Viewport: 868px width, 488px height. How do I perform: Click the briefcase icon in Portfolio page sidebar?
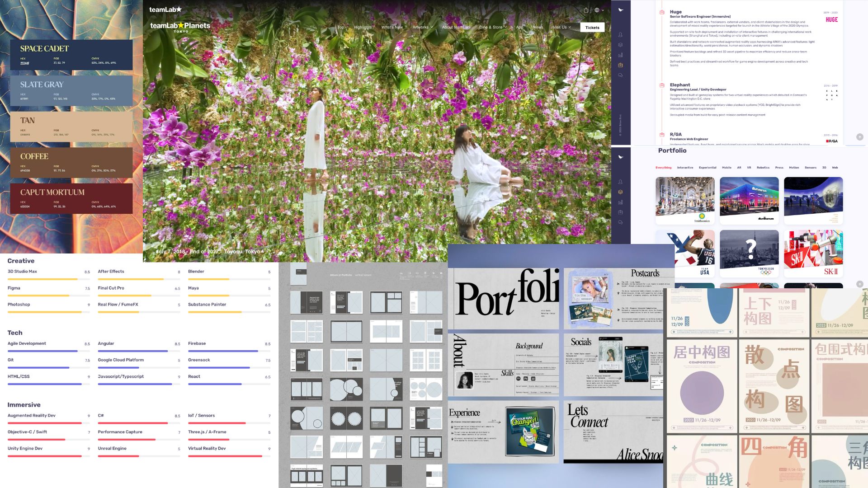[620, 212]
